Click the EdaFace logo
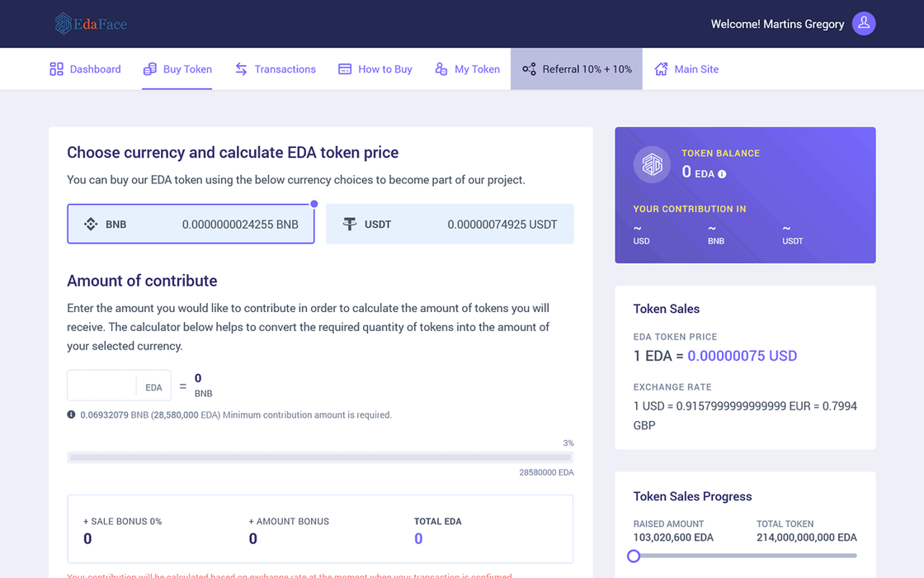The width and height of the screenshot is (924, 578). click(x=91, y=24)
